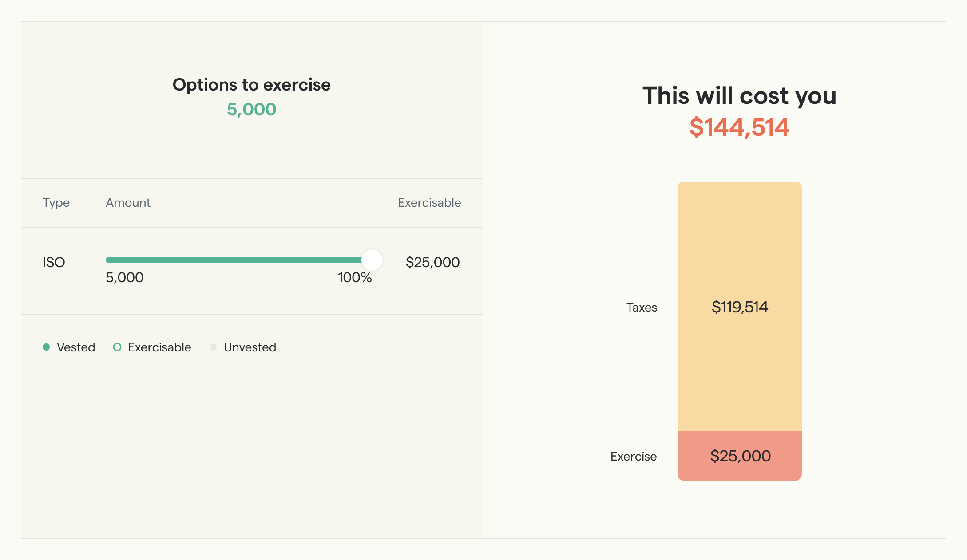
Task: Select the Vested legend indicator
Action: (x=46, y=347)
